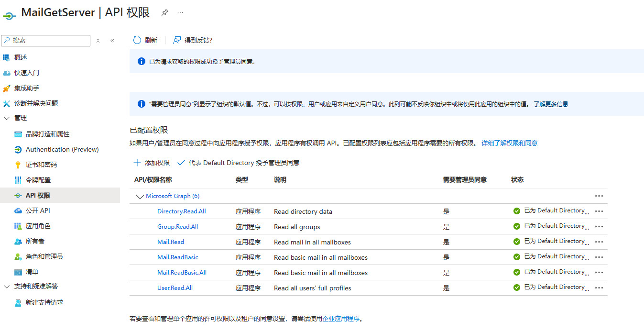This screenshot has width=644, height=332.
Task: Click the 品牌打造和属性 icon
Action: click(x=18, y=134)
